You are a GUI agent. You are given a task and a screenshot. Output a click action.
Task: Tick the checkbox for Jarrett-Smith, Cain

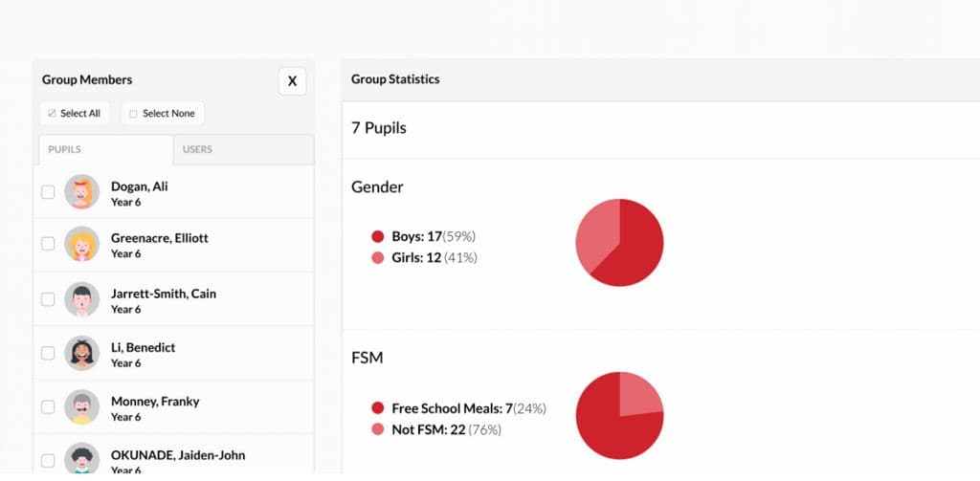click(48, 299)
